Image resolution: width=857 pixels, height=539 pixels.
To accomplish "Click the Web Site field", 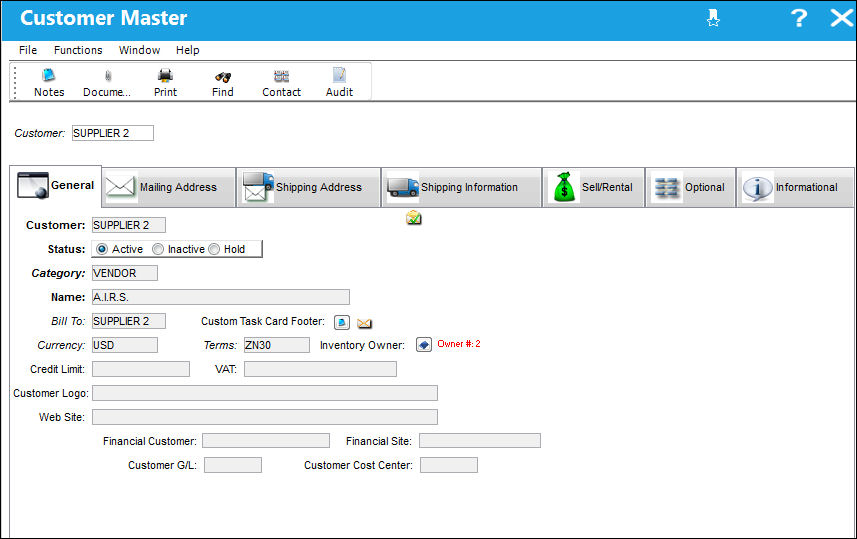I will point(265,418).
